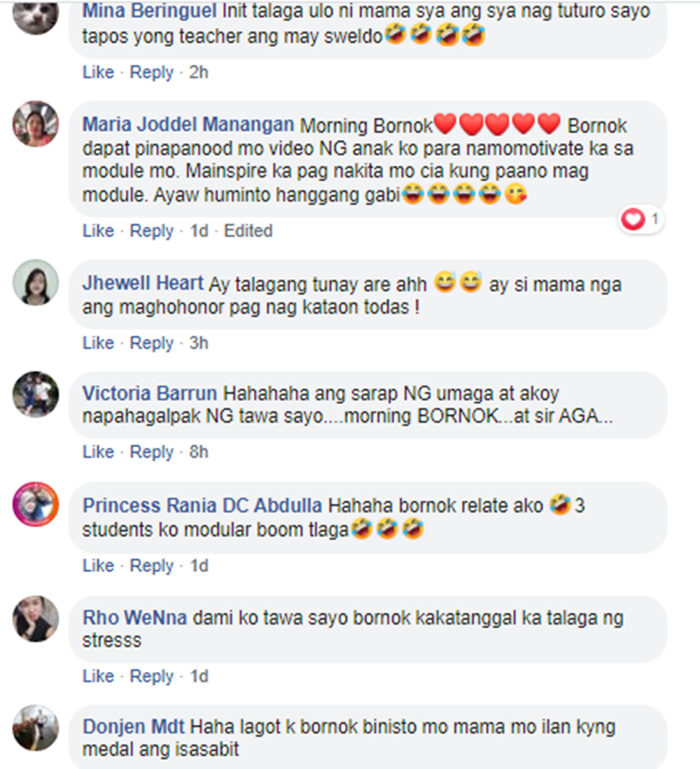Viewport: 700px width, 769px height.
Task: Like Mina Beringuel's comment
Action: 98,72
